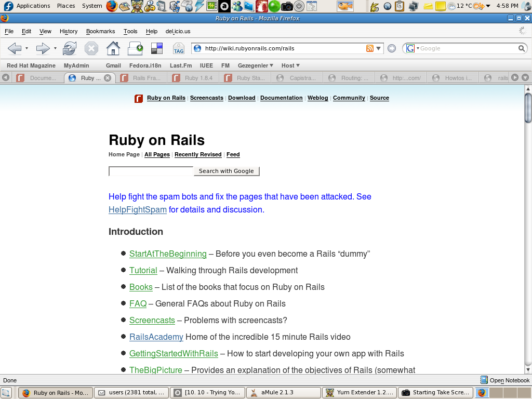Open the weather applet showing 12 °C

point(459,6)
